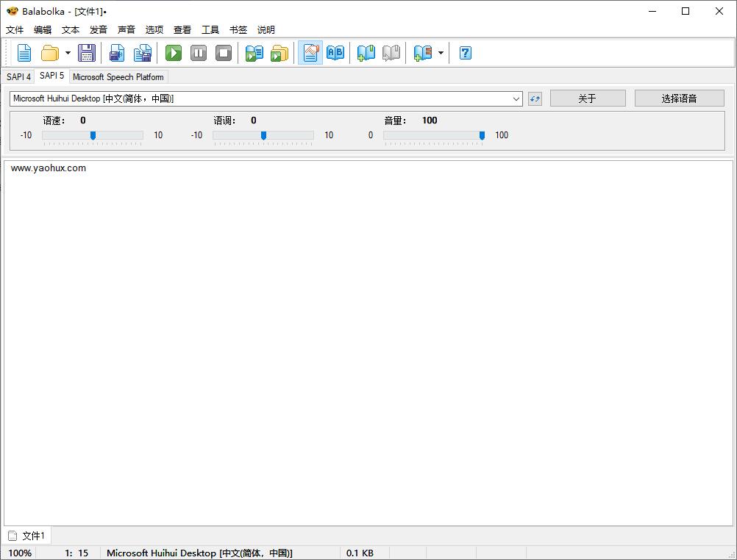This screenshot has height=560, width=737.
Task: Click the 关于 button
Action: (x=588, y=98)
